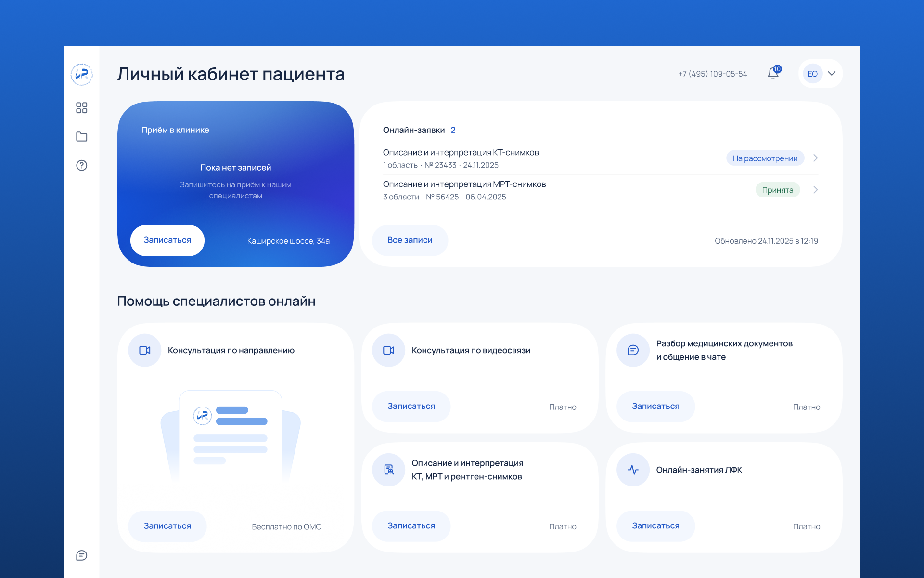Click the video icon for Консультация по направлению

pos(145,350)
